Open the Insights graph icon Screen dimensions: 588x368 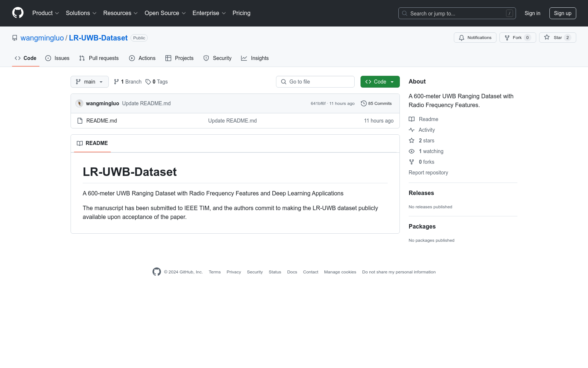click(244, 58)
